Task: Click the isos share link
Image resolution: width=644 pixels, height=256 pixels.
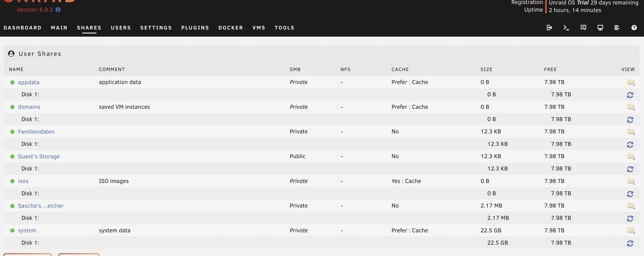Action: click(x=23, y=181)
